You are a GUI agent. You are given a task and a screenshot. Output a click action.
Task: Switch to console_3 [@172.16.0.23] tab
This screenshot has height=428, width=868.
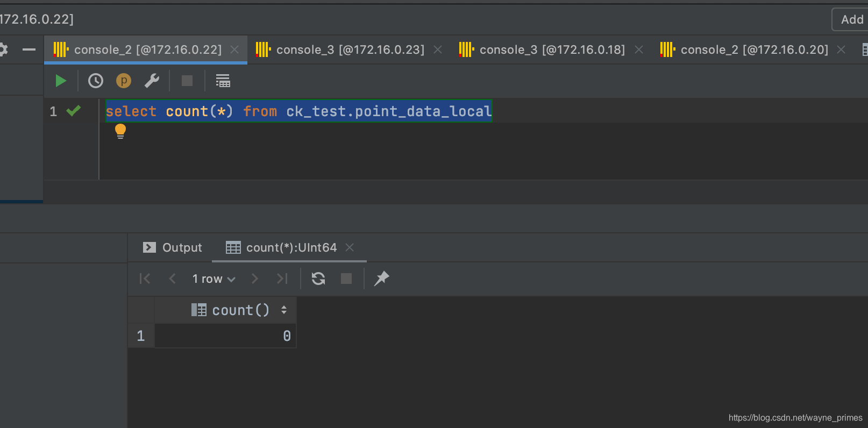350,49
